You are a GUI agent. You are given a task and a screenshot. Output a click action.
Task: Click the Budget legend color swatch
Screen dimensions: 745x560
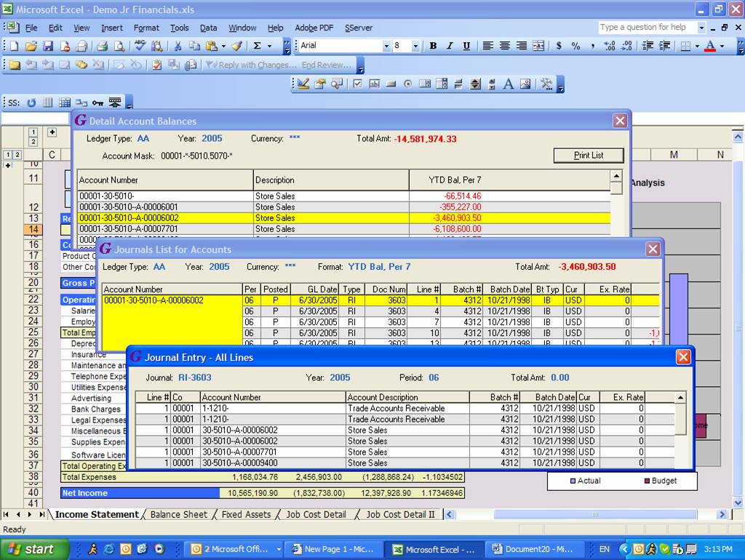647,481
